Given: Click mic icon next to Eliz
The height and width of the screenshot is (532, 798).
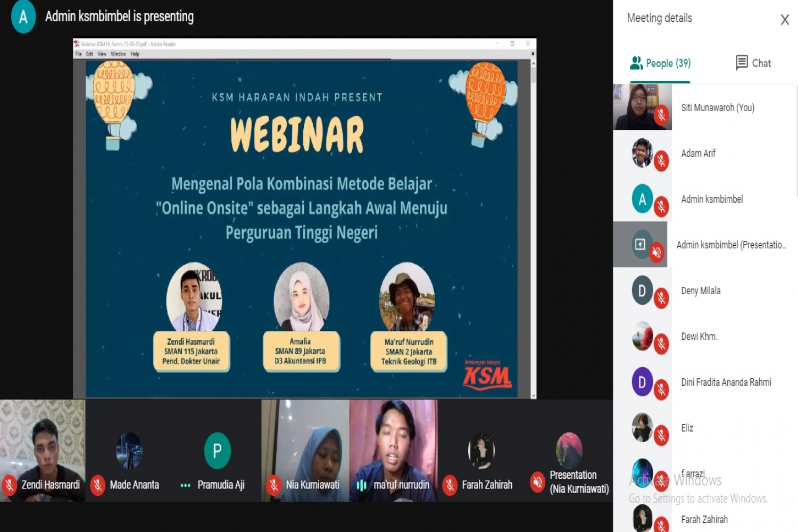Looking at the screenshot, I should (x=661, y=435).
